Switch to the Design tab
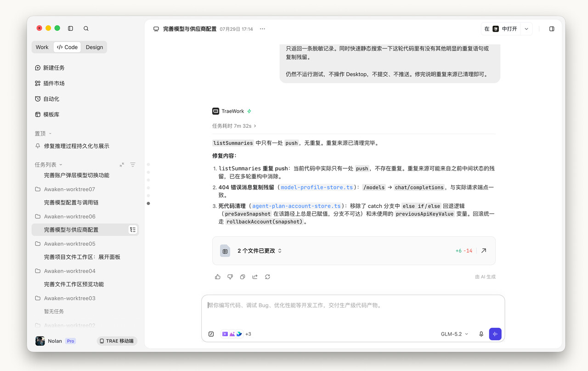 click(94, 47)
